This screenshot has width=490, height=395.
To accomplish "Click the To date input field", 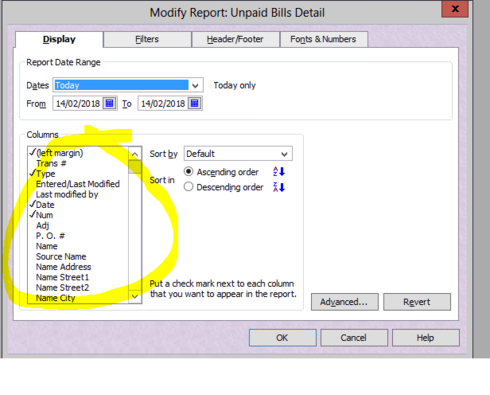I will (163, 103).
